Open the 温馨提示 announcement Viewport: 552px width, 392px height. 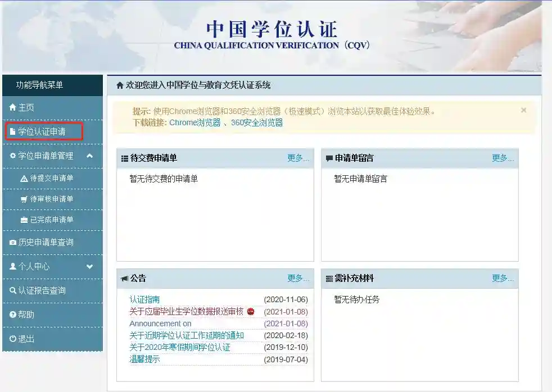pyautogui.click(x=144, y=359)
